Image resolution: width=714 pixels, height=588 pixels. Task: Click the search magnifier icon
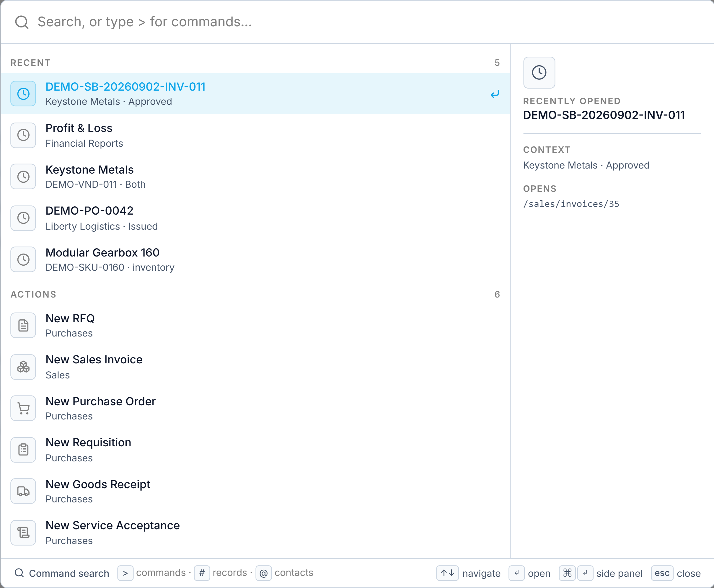pos(22,22)
